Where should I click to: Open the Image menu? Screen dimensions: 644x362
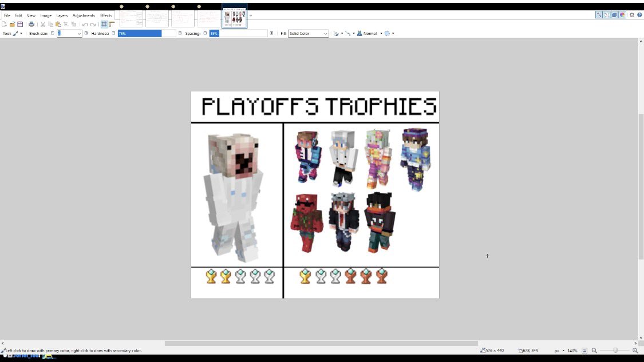click(x=46, y=15)
